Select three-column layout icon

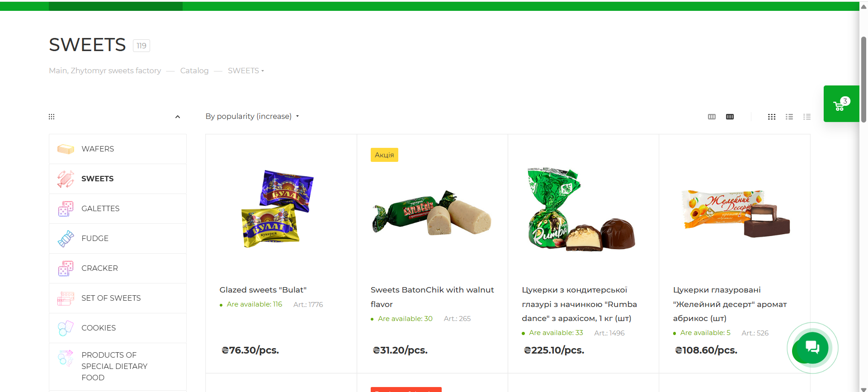tap(712, 117)
